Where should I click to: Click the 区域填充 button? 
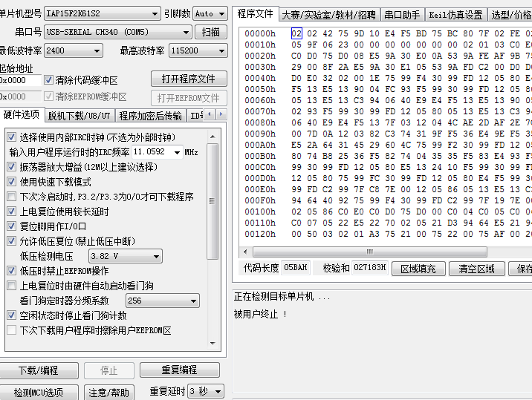coord(418,269)
